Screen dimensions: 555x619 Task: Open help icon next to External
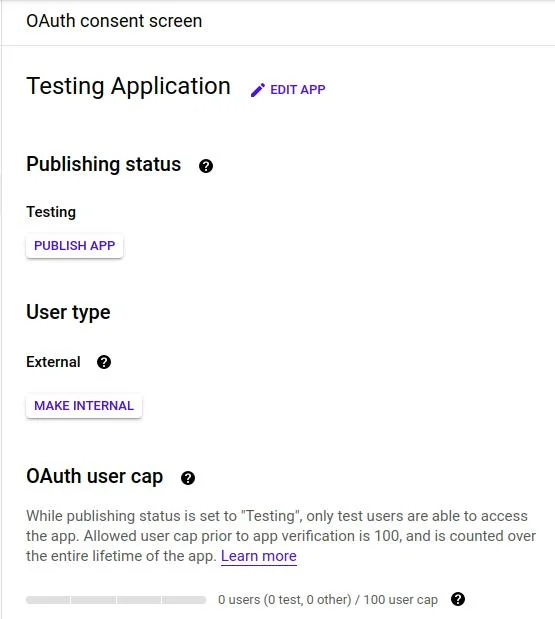(104, 362)
